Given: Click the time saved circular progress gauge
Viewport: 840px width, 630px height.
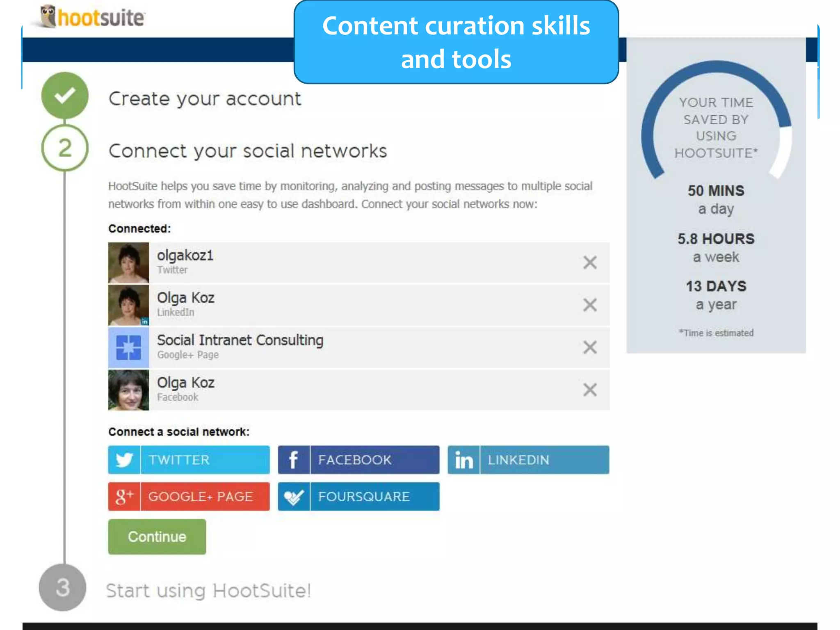Looking at the screenshot, I should coord(716,120).
